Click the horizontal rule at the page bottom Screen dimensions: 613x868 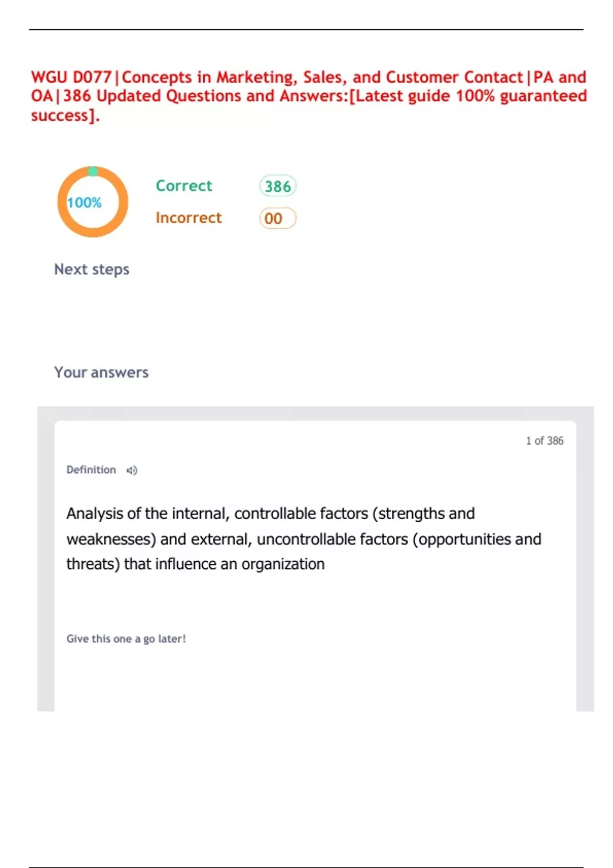click(306, 867)
